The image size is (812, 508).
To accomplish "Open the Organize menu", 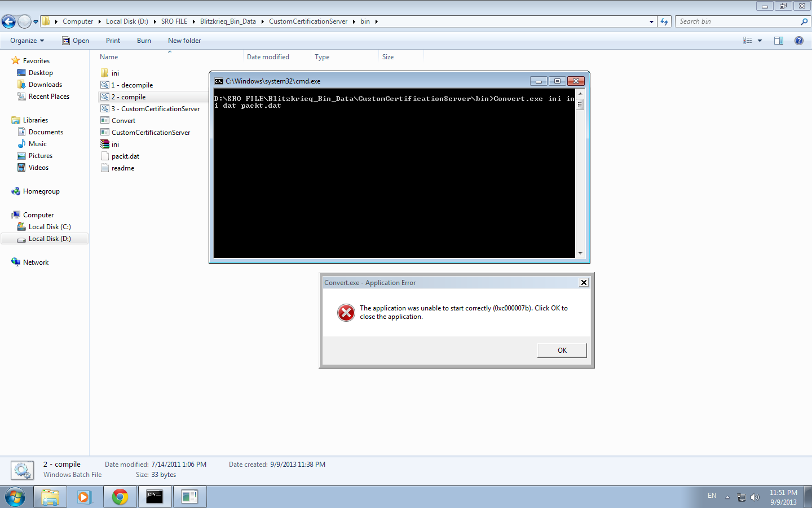I will (x=27, y=41).
